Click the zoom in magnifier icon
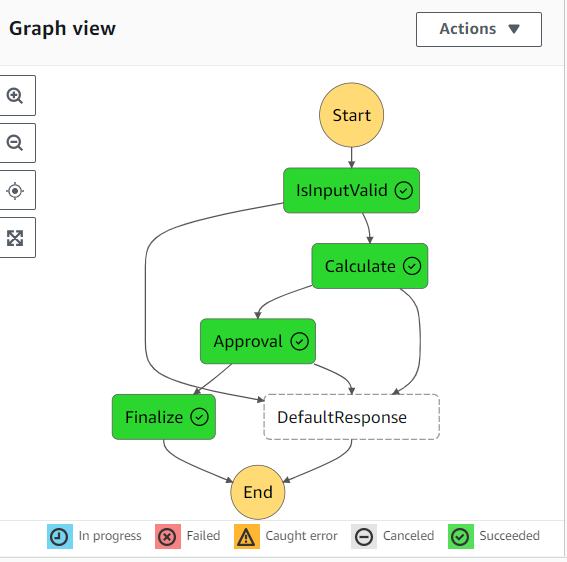Screen dimensions: 567x562 click(15, 95)
